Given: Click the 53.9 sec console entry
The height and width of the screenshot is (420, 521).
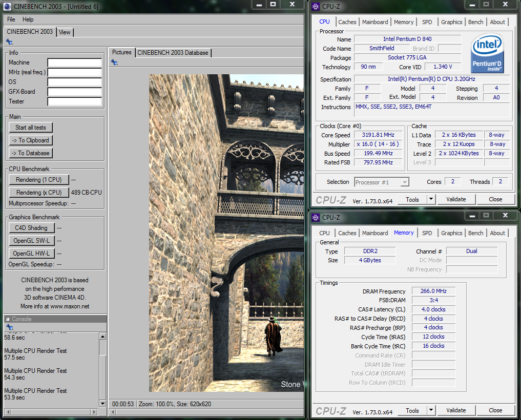Looking at the screenshot, I should [15, 397].
